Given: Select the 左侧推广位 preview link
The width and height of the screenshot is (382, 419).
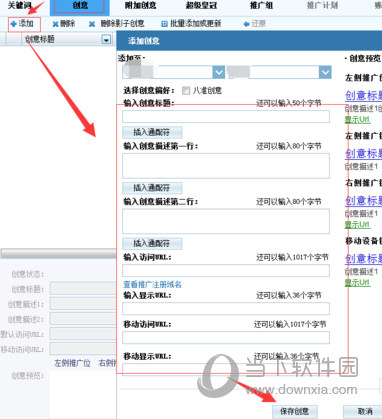Looking at the screenshot, I should [x=73, y=363].
